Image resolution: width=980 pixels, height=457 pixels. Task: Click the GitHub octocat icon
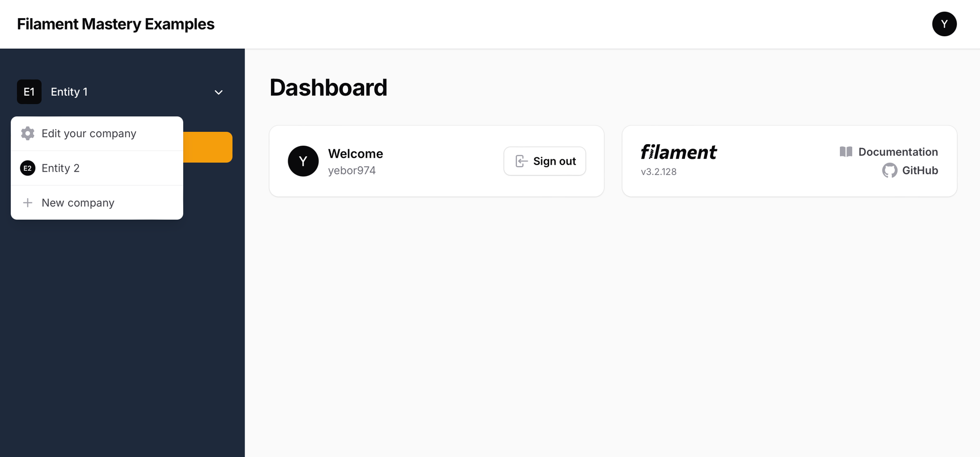pyautogui.click(x=889, y=170)
